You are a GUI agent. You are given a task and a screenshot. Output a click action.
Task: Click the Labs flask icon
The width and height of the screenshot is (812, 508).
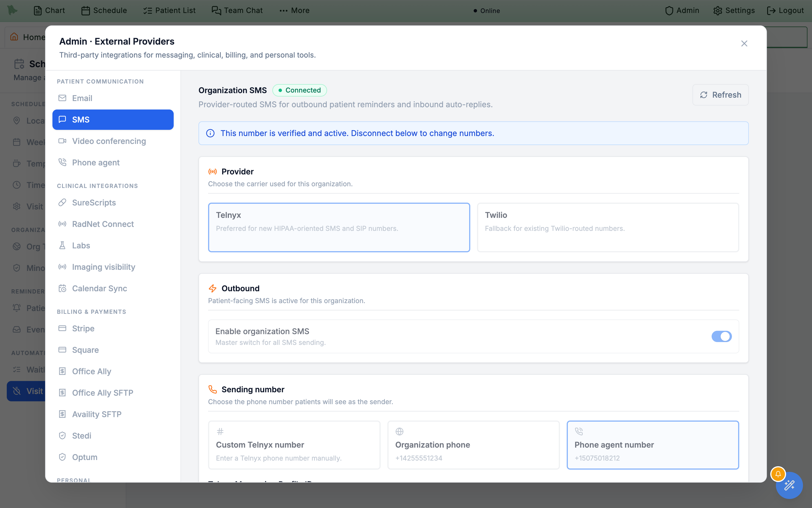click(x=62, y=245)
